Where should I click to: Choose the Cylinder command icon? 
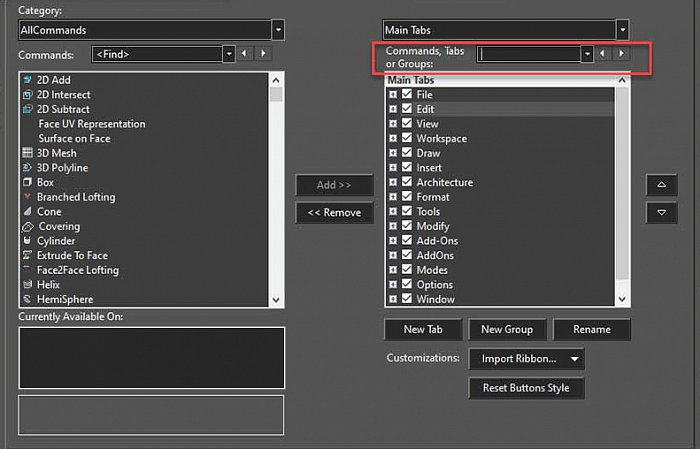coord(28,241)
